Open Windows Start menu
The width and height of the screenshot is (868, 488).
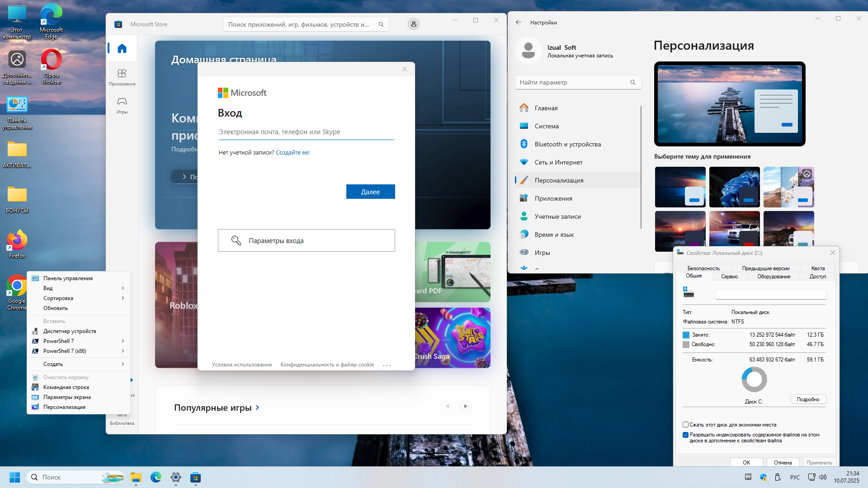[14, 477]
